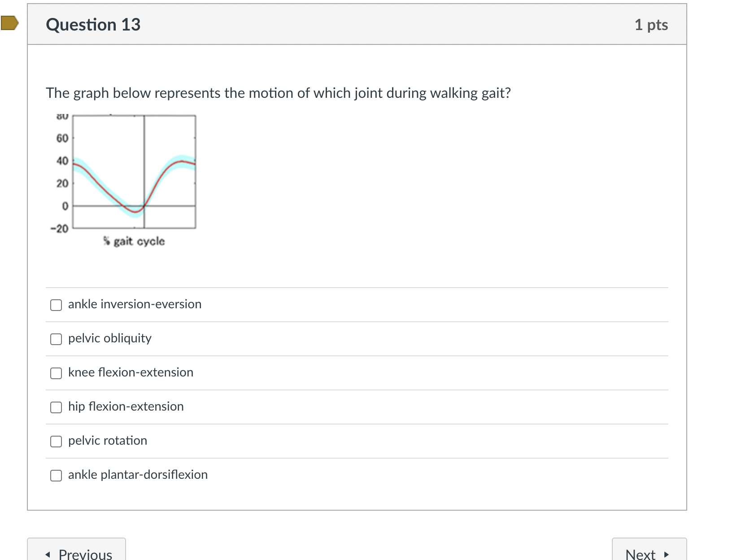
Task: Click the ankle inversion-eversion answer text
Action: click(x=134, y=304)
